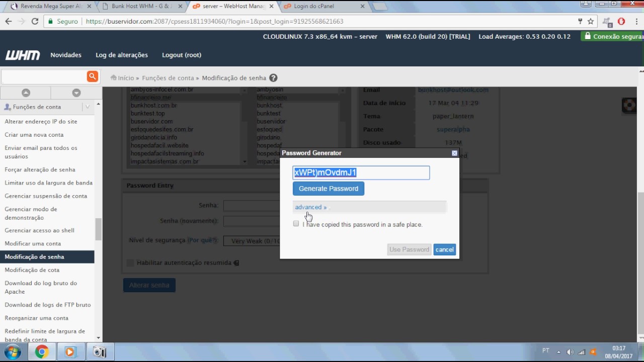Open Chrome from the taskbar

pyautogui.click(x=42, y=352)
